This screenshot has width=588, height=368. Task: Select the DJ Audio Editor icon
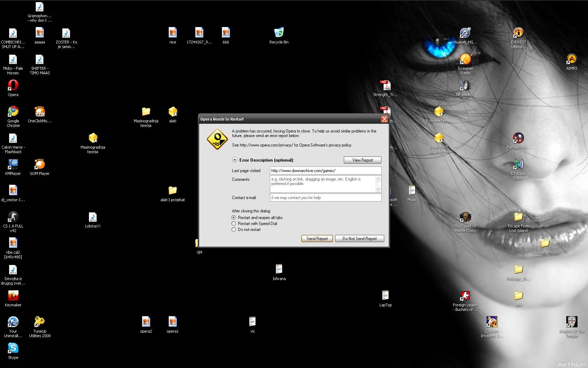[518, 164]
